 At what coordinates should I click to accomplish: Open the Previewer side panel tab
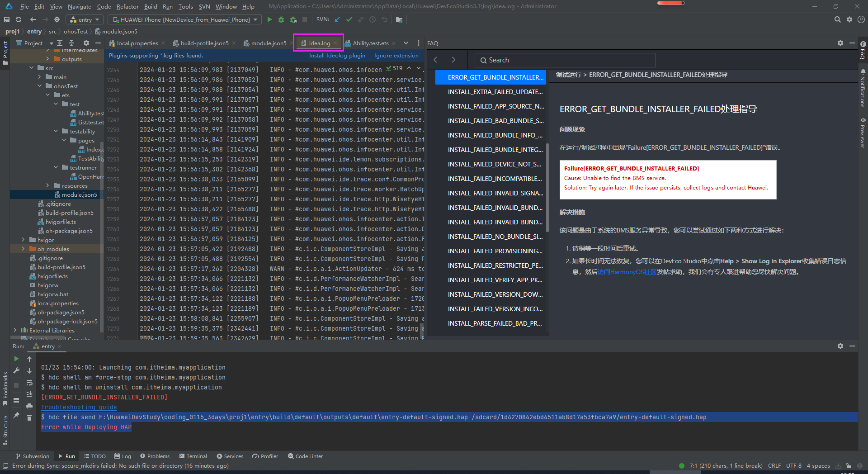click(x=863, y=133)
